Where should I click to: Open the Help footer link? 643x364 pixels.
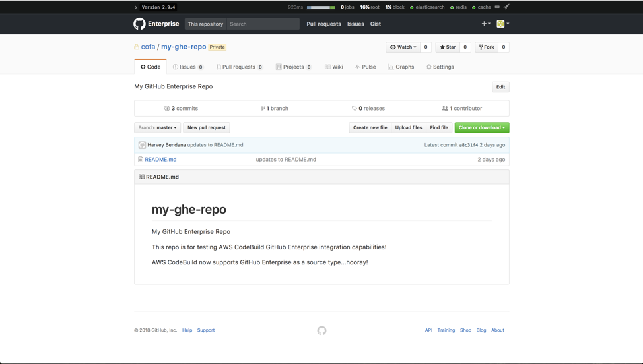(x=187, y=330)
